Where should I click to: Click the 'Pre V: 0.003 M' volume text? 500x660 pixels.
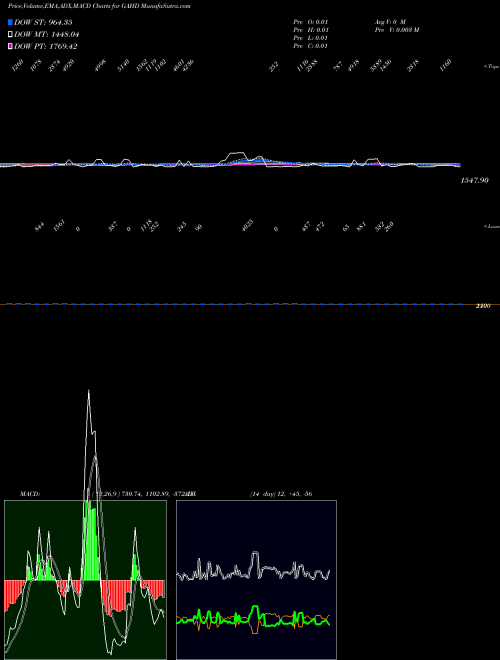tap(397, 30)
